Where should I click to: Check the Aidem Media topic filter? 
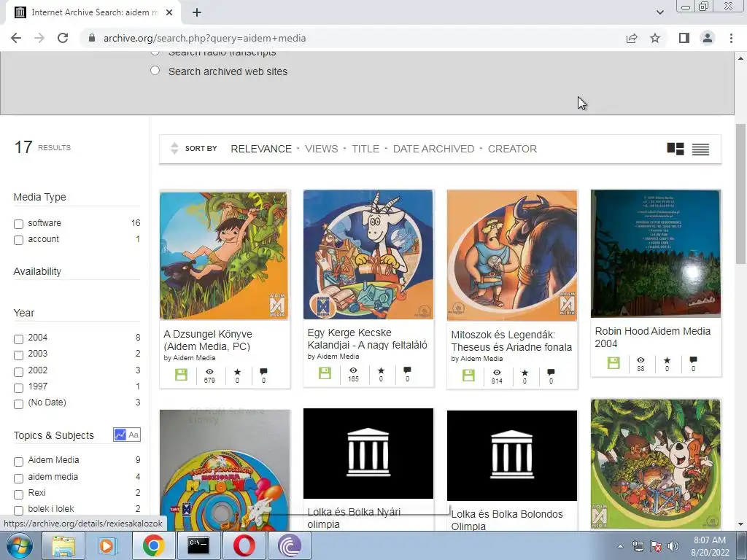(x=18, y=462)
